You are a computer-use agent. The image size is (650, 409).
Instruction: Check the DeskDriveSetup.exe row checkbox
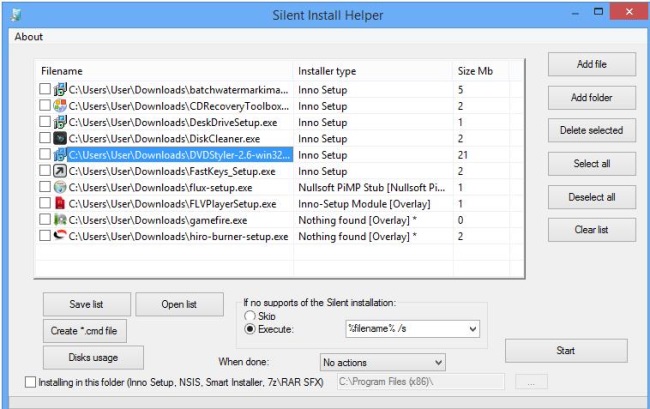pyautogui.click(x=45, y=121)
